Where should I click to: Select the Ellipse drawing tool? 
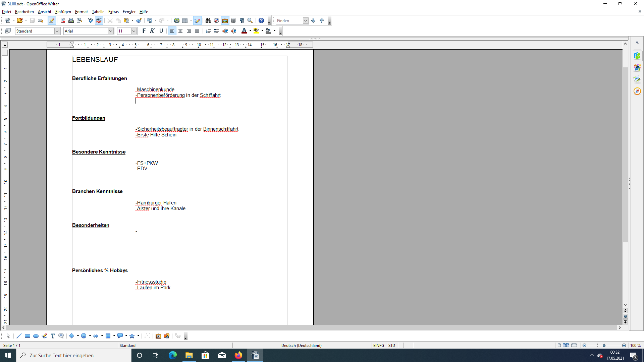[x=36, y=336]
